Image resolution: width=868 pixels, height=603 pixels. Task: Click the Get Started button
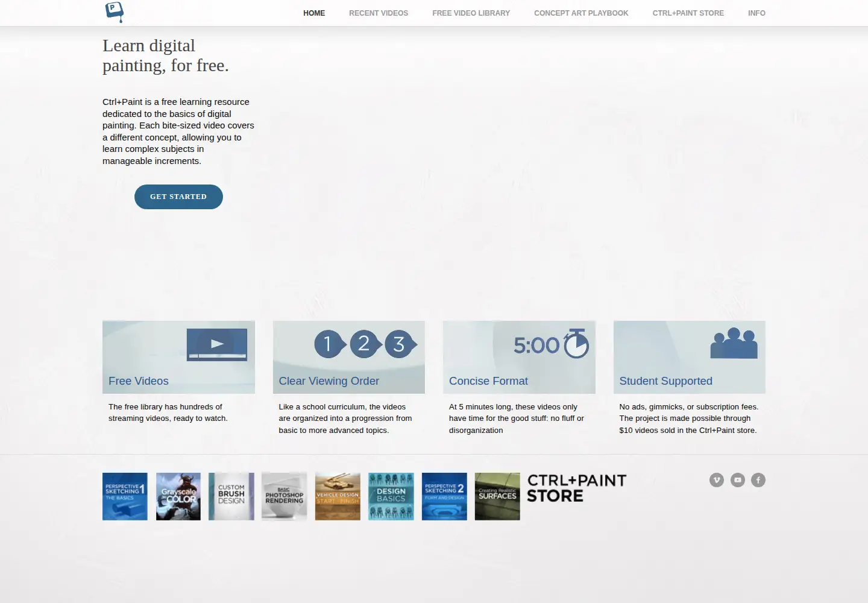pos(178,197)
